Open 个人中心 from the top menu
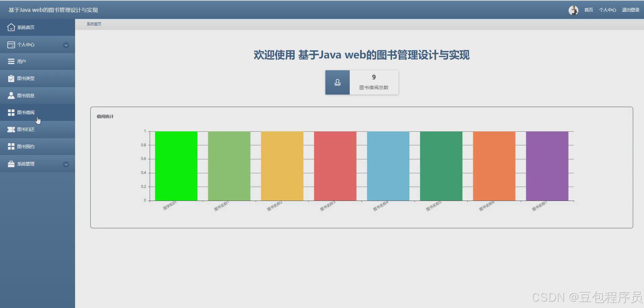The height and width of the screenshot is (308, 644). pos(607,10)
